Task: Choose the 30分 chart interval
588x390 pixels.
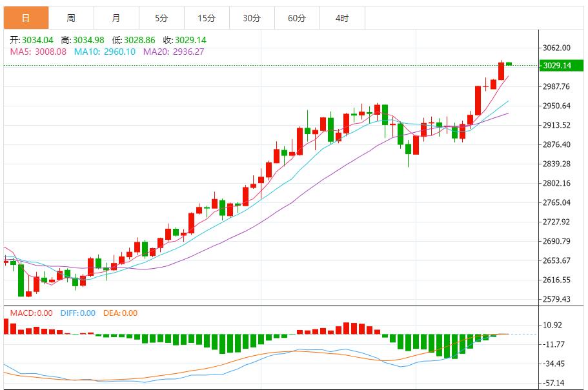Action: coord(252,18)
